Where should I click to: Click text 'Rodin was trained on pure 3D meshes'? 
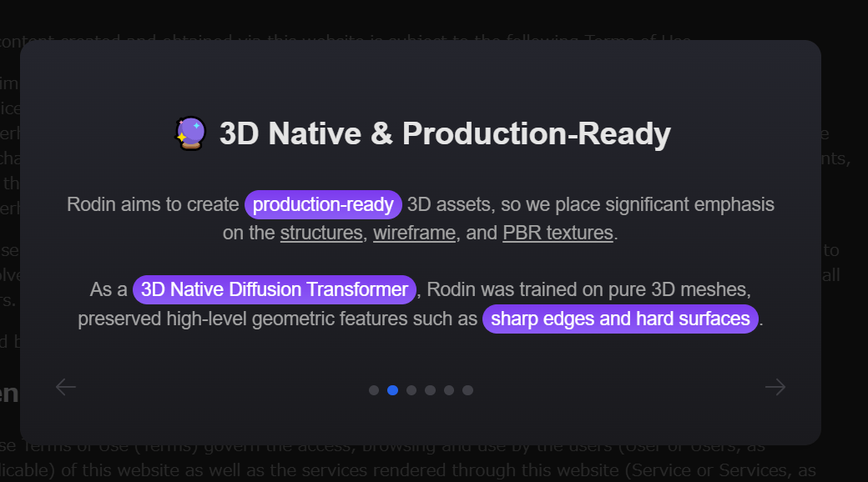coord(588,289)
